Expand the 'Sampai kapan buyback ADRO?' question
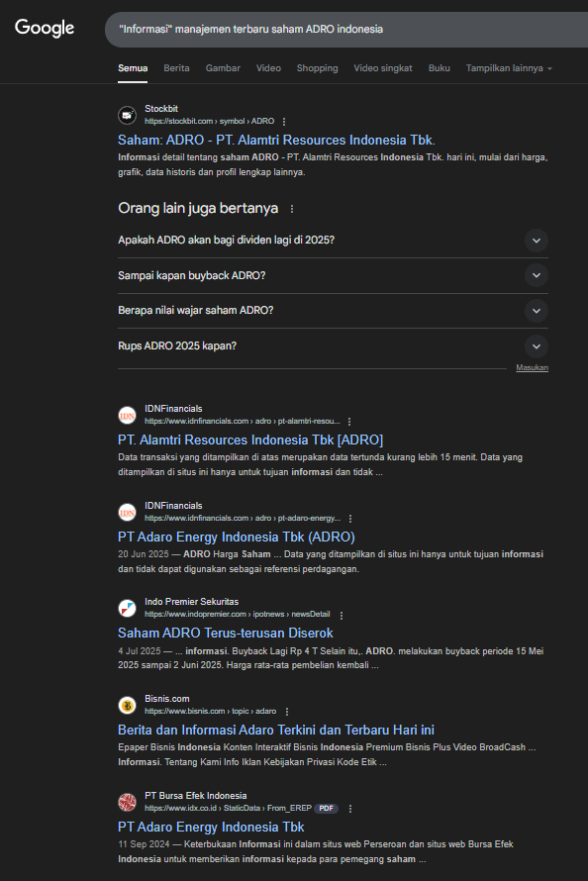Viewport: 588px width, 881px height. pyautogui.click(x=333, y=275)
